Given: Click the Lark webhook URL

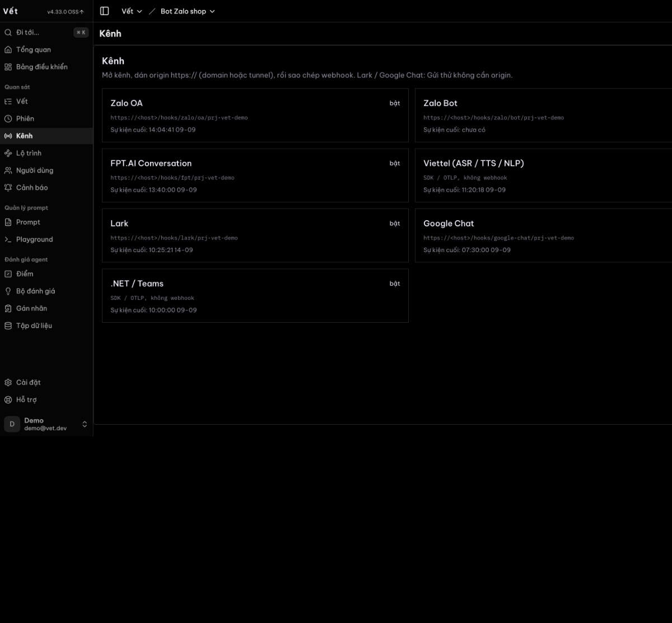Looking at the screenshot, I should tap(174, 238).
